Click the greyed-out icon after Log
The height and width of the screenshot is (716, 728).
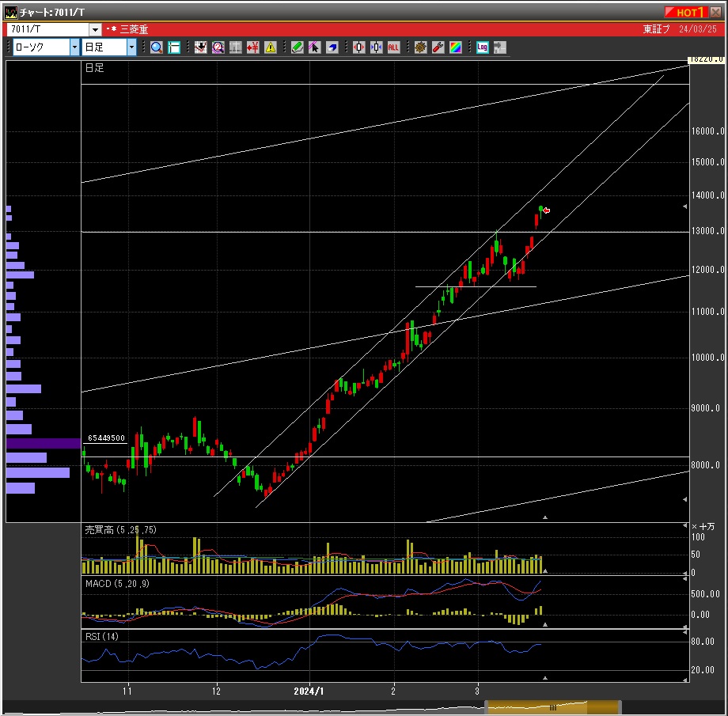(499, 47)
